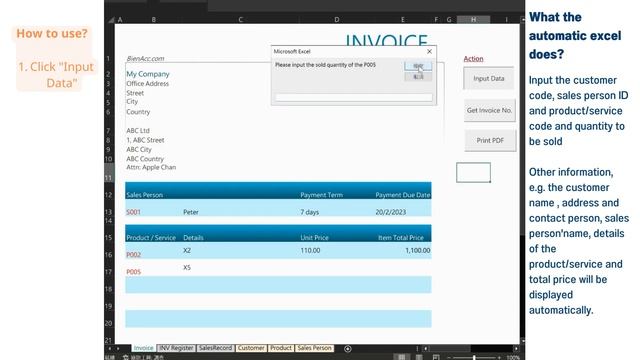Open the SalesRecord sheet tab
Screen dimensions: 640x360
pyautogui.click(x=216, y=348)
